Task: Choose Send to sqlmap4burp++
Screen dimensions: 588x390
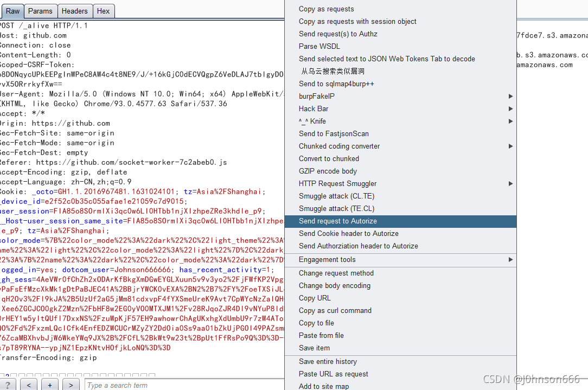Action: (400, 84)
